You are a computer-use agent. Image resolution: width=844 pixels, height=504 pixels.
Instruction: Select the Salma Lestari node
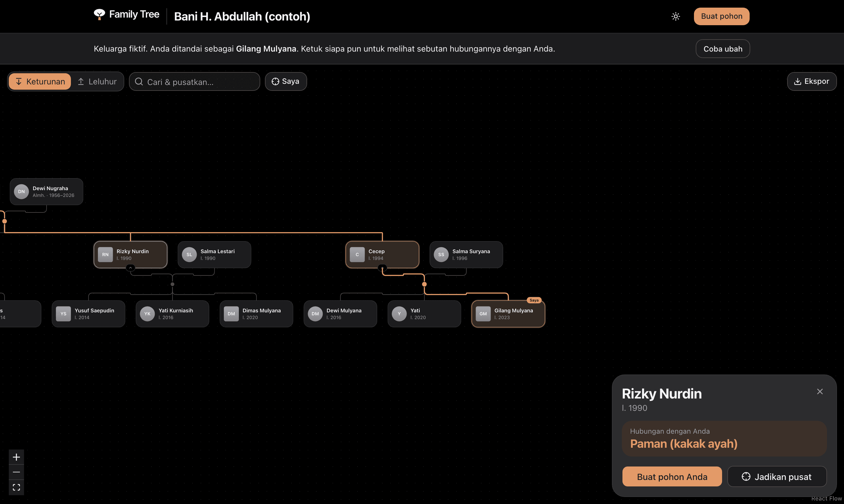pyautogui.click(x=214, y=254)
